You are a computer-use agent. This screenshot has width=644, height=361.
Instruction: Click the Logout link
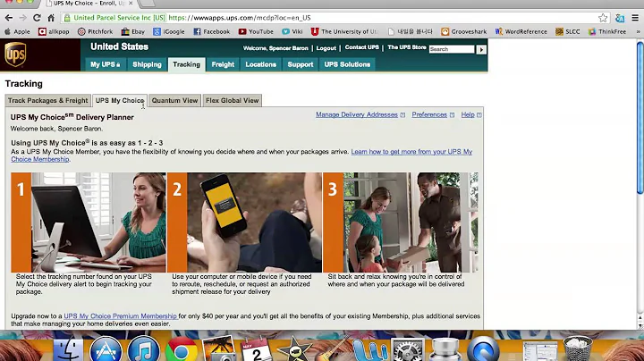point(326,48)
